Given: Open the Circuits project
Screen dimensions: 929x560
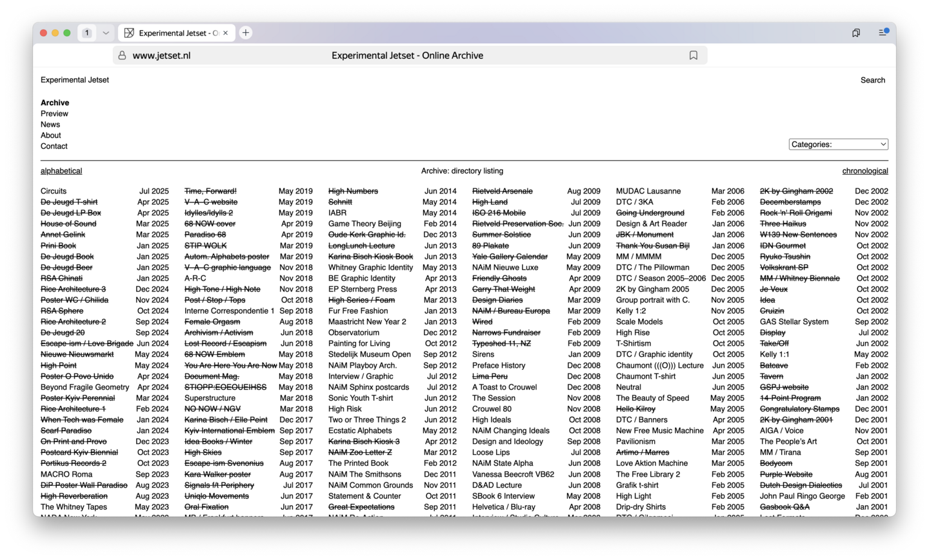Looking at the screenshot, I should pos(54,191).
